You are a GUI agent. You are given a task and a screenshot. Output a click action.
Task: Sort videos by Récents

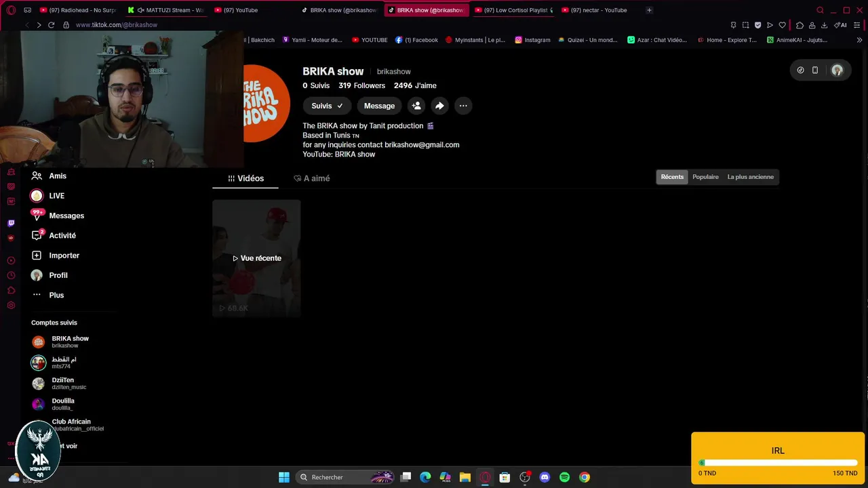click(672, 177)
